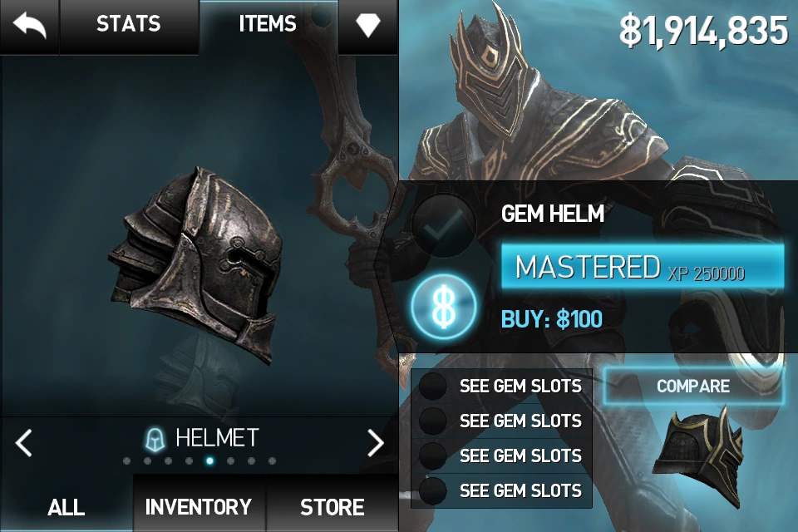The height and width of the screenshot is (532, 798).
Task: Tap the back arrow icon
Action: pyautogui.click(x=29, y=26)
